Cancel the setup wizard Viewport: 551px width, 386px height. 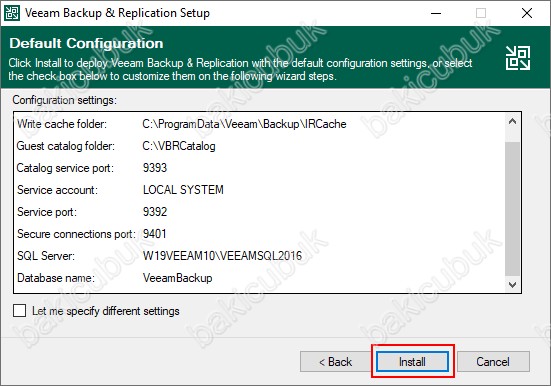[x=493, y=361]
